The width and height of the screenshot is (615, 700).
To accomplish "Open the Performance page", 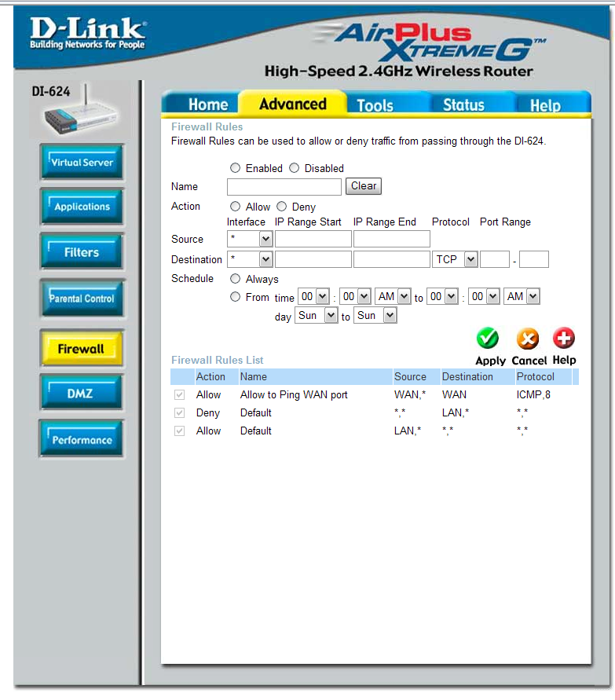I will [x=82, y=439].
